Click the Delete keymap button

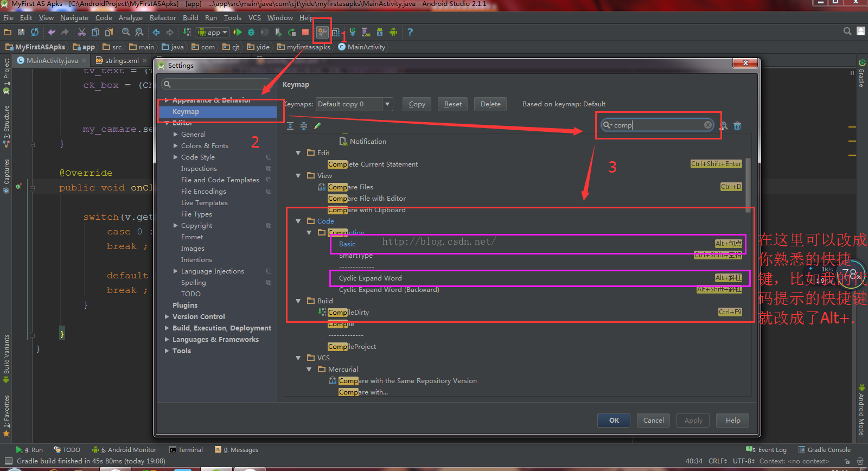click(490, 104)
